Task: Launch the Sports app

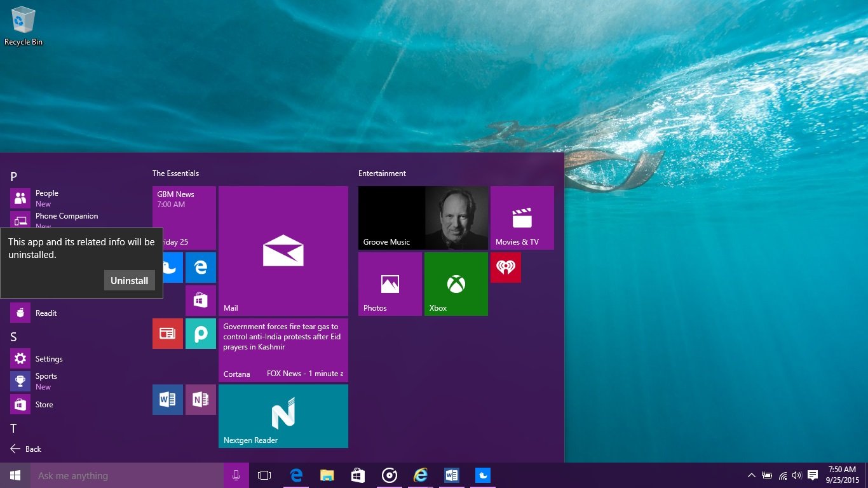Action: point(76,381)
